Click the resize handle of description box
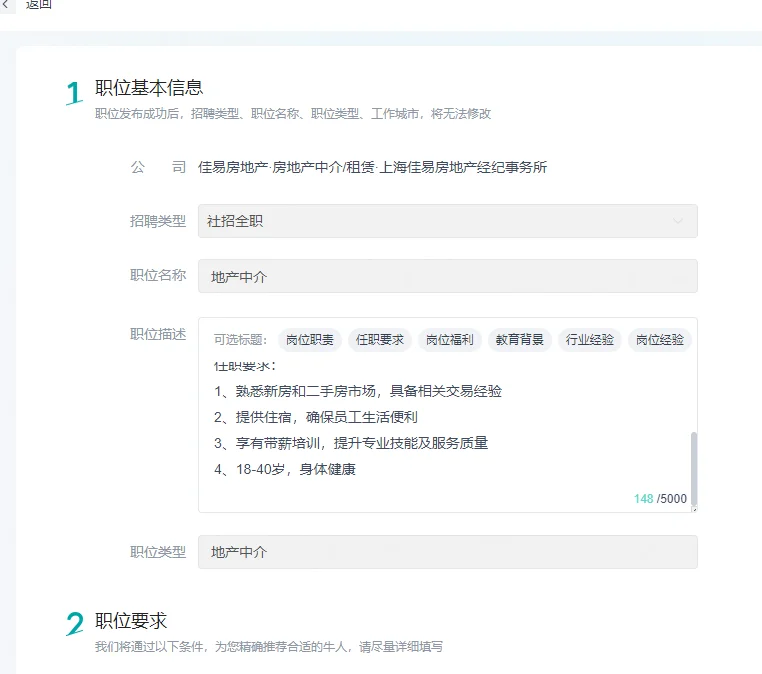Image resolution: width=762 pixels, height=674 pixels. click(x=694, y=509)
